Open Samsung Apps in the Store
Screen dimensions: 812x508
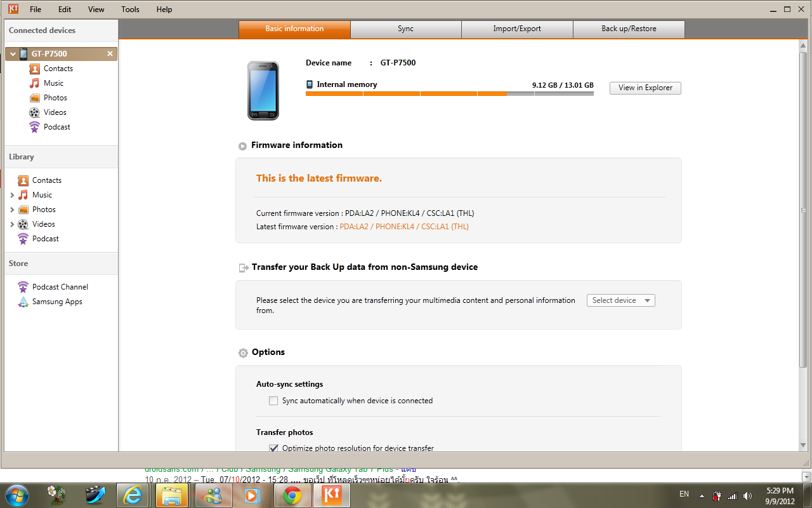click(57, 302)
